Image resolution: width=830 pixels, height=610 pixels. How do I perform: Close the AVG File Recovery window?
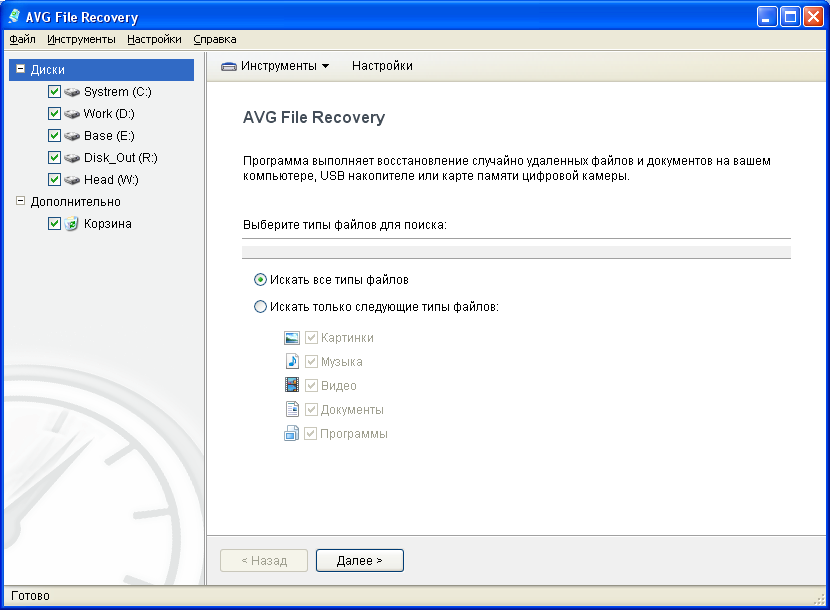tap(813, 17)
